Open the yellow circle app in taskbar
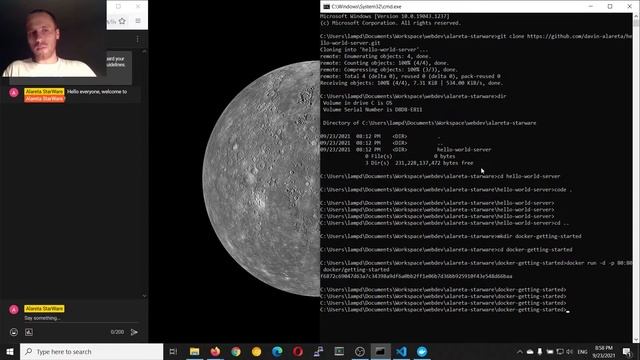This screenshot has height=360, width=640. point(256,351)
